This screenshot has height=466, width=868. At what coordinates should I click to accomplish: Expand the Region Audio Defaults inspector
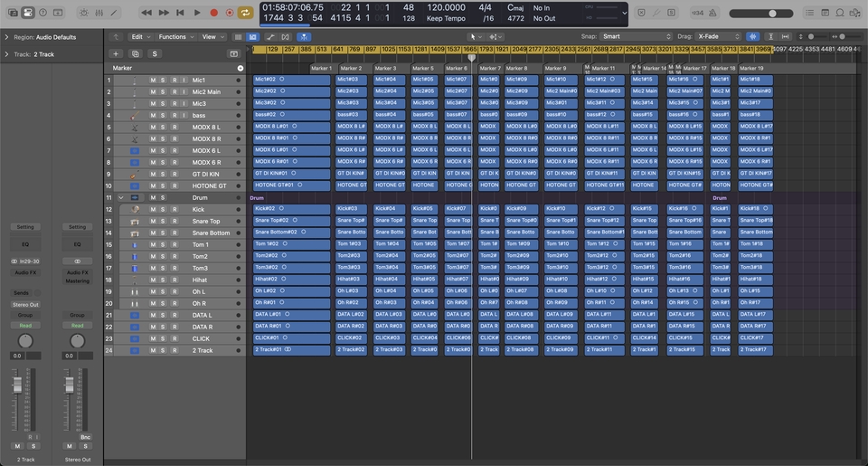(6, 37)
